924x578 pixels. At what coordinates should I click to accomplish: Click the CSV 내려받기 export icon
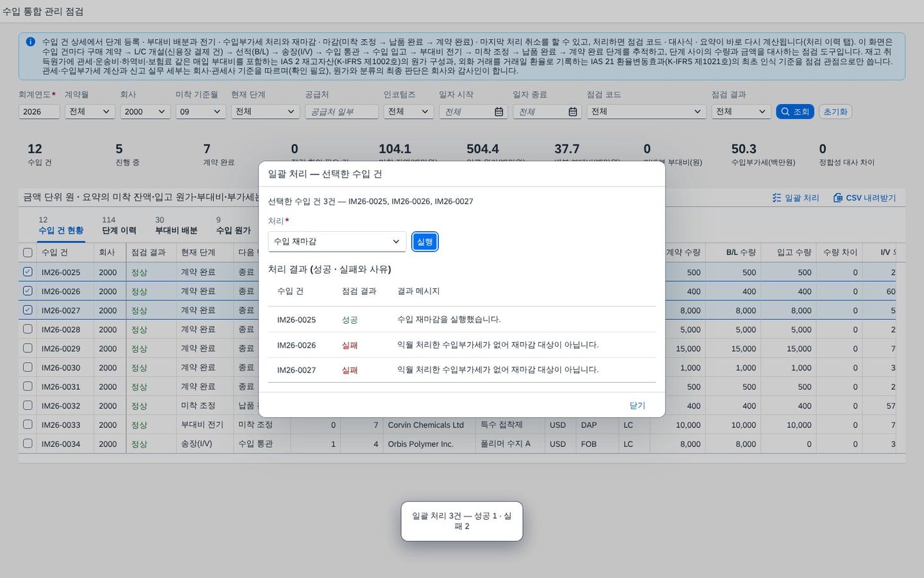click(837, 198)
